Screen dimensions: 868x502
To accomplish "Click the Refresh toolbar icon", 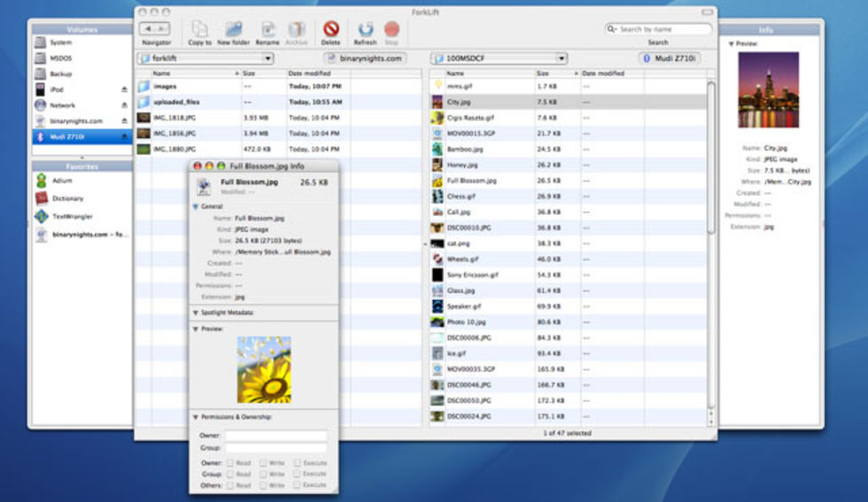I will point(365,30).
